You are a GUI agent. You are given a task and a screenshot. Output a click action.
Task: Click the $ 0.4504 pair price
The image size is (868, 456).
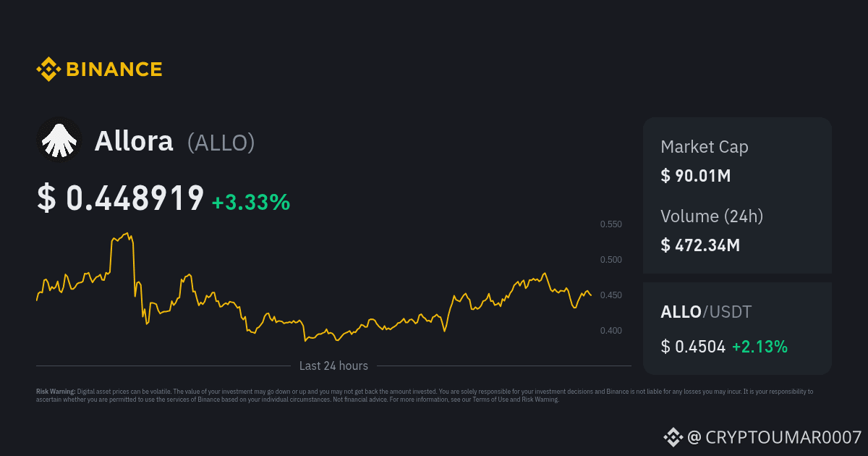pyautogui.click(x=693, y=347)
